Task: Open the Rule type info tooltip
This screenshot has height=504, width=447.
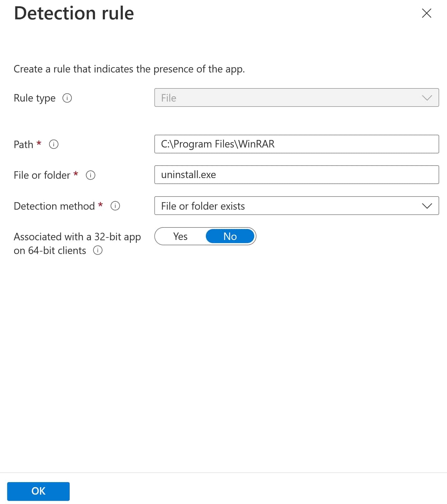Action: (x=67, y=98)
